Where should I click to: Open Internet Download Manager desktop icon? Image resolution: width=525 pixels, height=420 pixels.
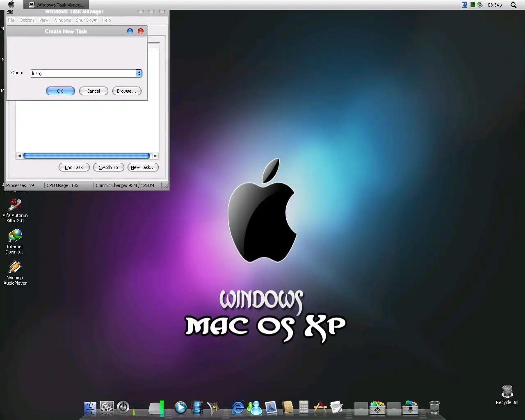[15, 242]
